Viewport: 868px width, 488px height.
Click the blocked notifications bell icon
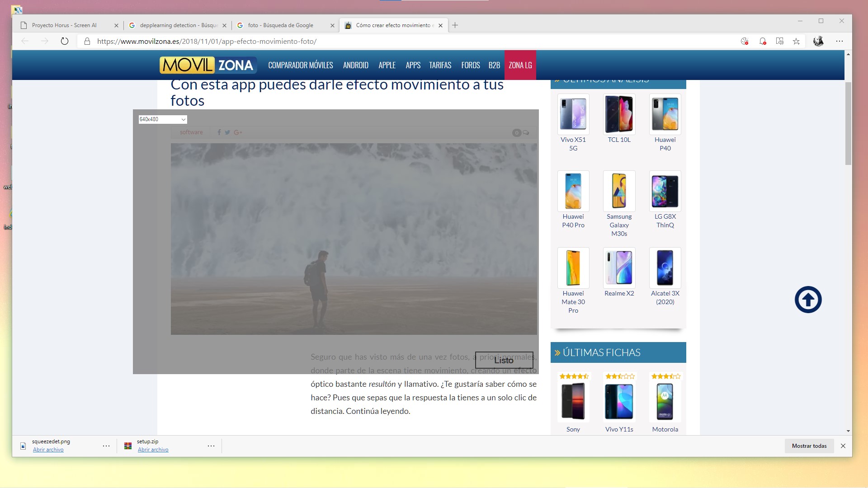(x=763, y=41)
